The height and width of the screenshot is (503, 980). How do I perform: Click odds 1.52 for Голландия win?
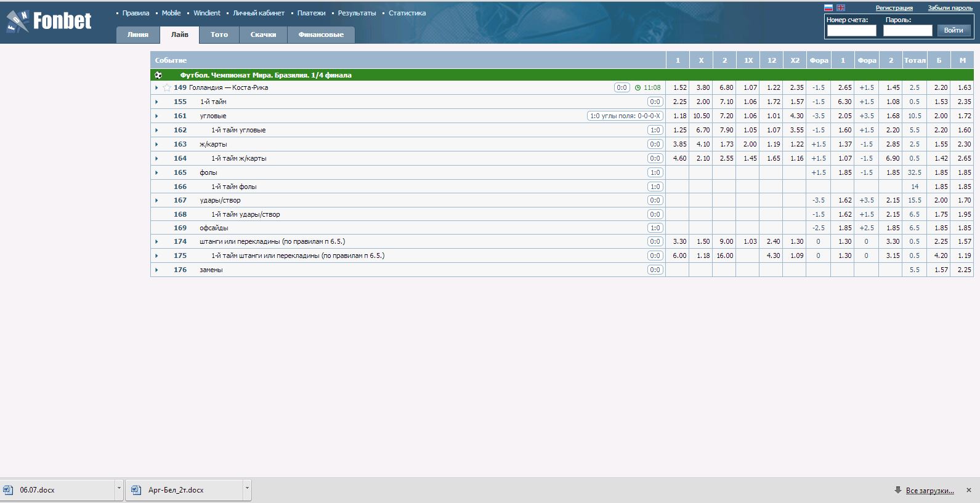coord(680,87)
